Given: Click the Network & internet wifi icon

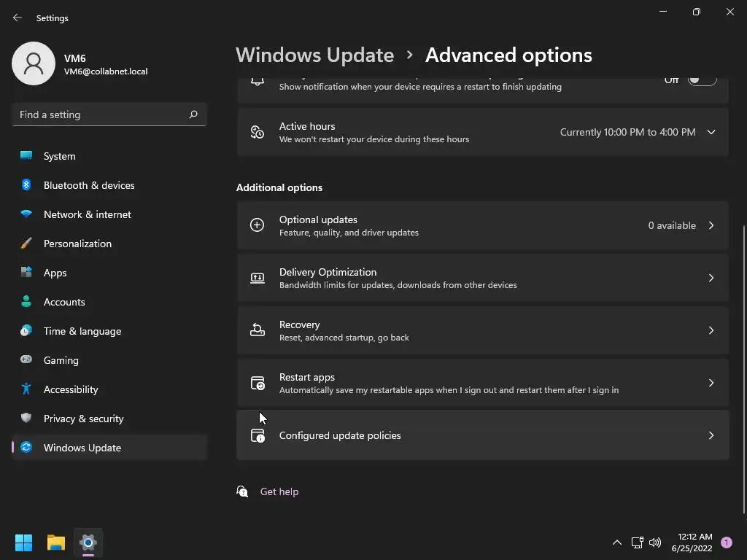Looking at the screenshot, I should (26, 214).
